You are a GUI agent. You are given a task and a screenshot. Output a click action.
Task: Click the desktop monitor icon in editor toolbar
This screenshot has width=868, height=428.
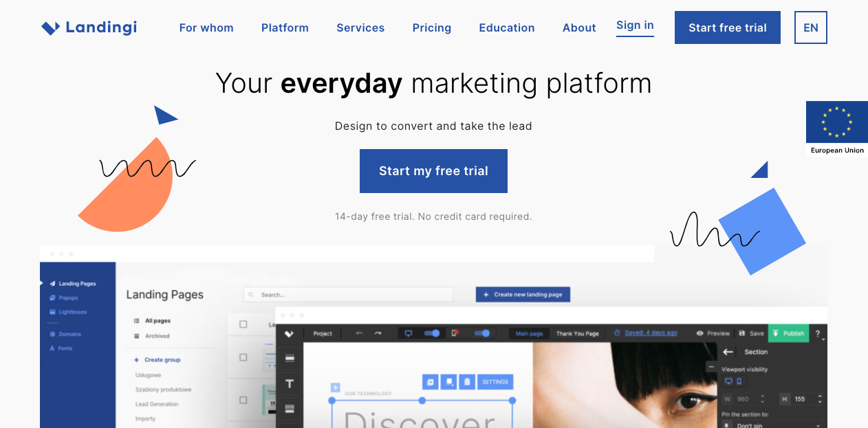point(408,333)
